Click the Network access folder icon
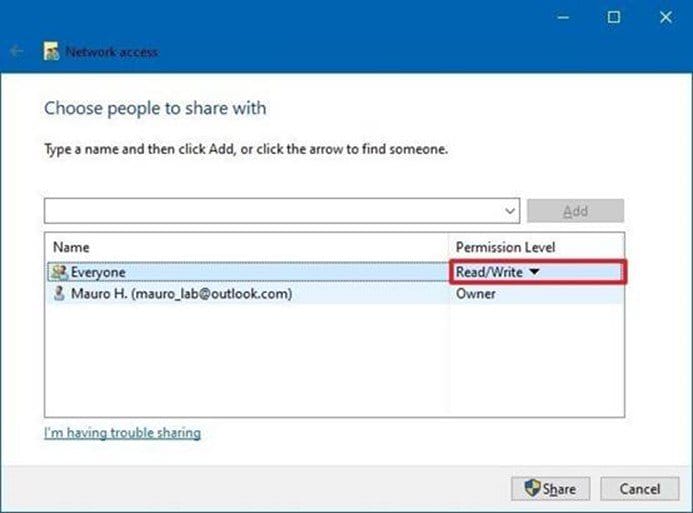 click(x=51, y=51)
